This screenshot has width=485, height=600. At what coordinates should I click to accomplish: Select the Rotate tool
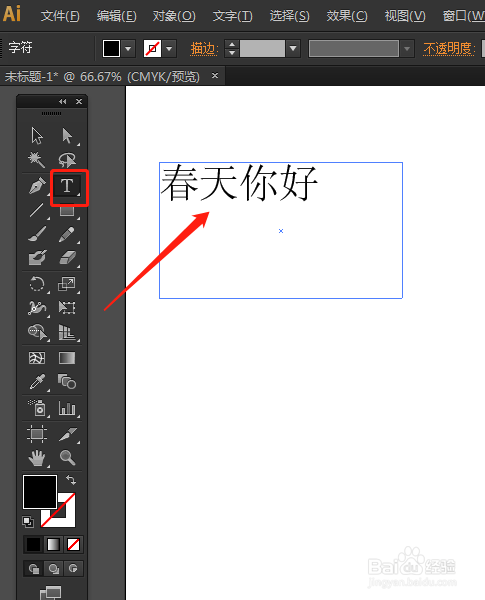pyautogui.click(x=37, y=284)
